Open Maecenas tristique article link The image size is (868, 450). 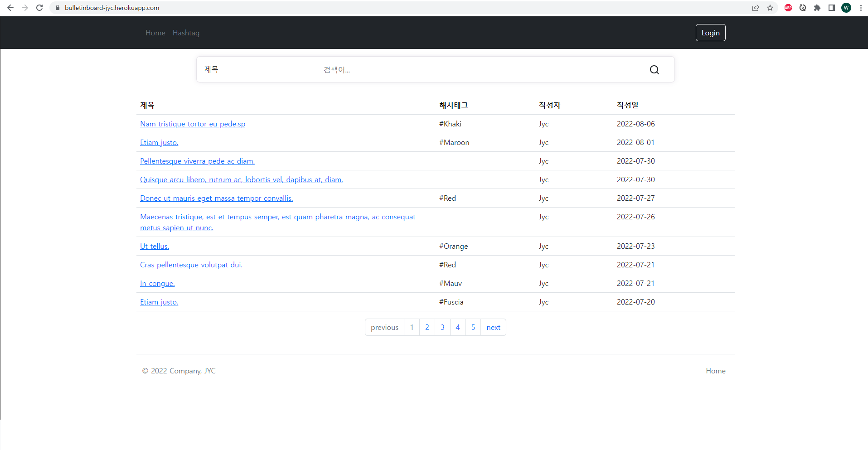point(277,222)
